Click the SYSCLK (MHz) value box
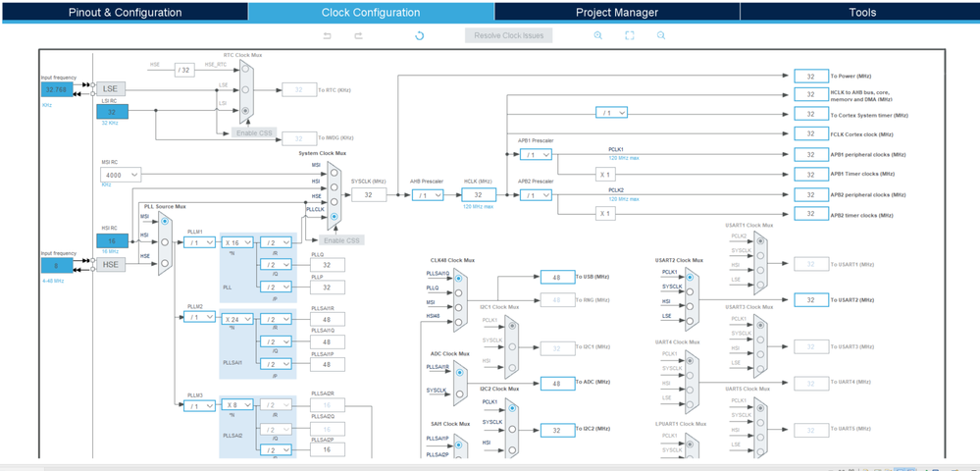Image resolution: width=980 pixels, height=471 pixels. point(369,194)
